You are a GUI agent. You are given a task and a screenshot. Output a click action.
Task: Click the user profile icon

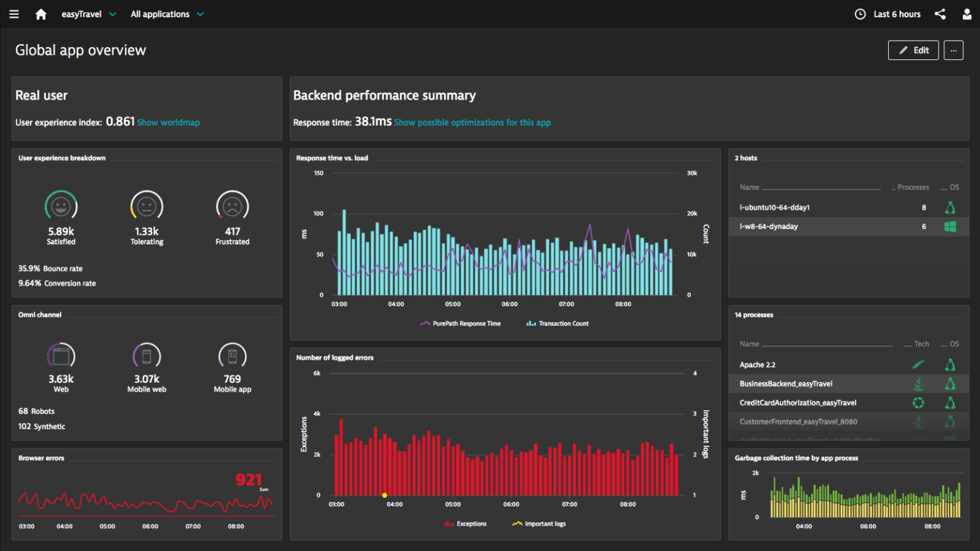click(967, 13)
